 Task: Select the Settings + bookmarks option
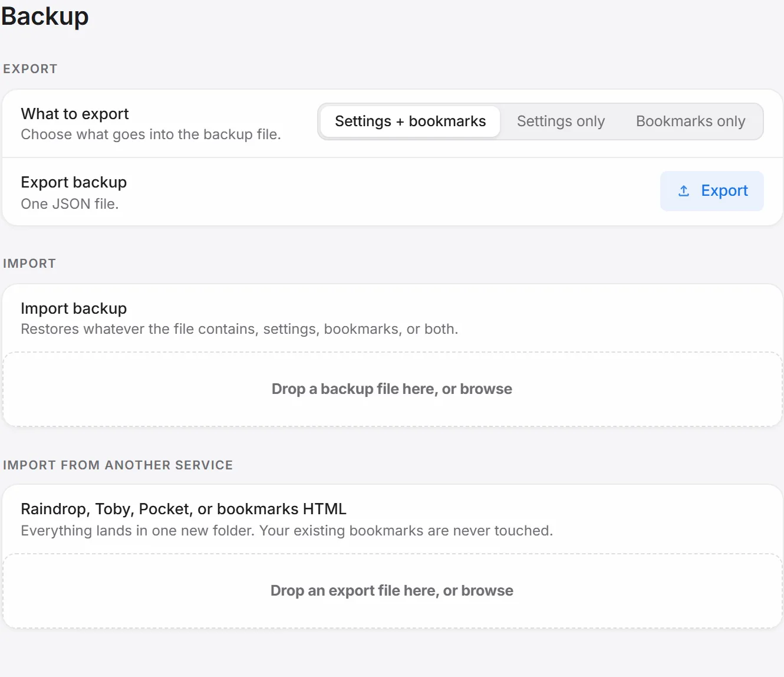click(410, 121)
